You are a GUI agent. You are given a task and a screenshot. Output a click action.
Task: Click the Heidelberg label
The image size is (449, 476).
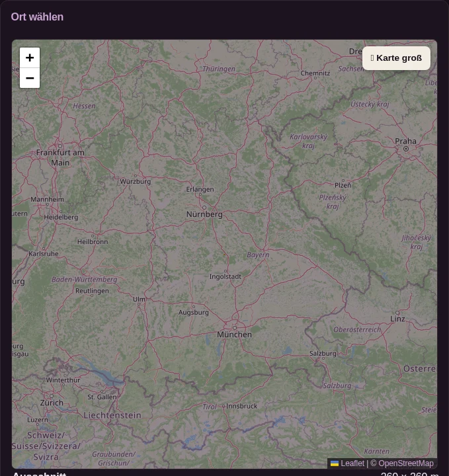pyautogui.click(x=61, y=218)
